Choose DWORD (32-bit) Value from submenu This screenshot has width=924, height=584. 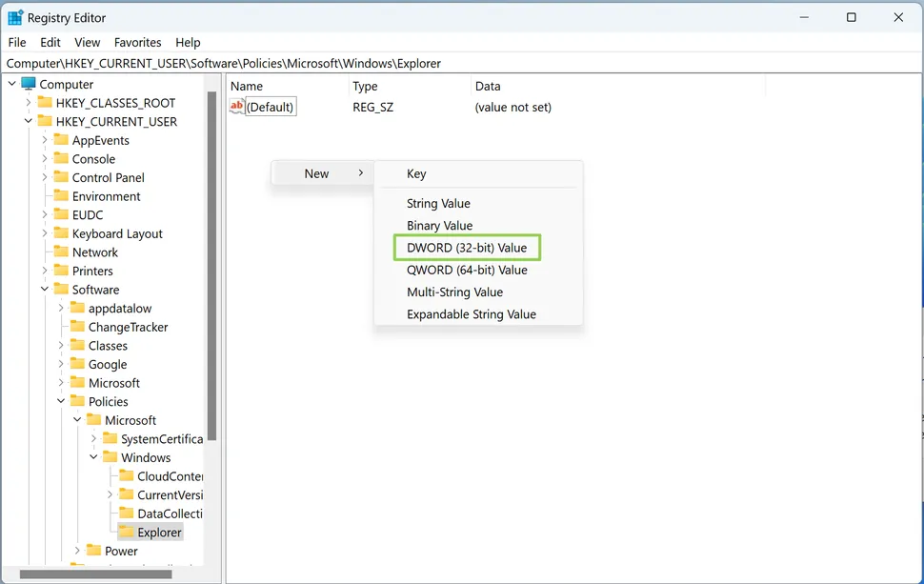pos(466,248)
